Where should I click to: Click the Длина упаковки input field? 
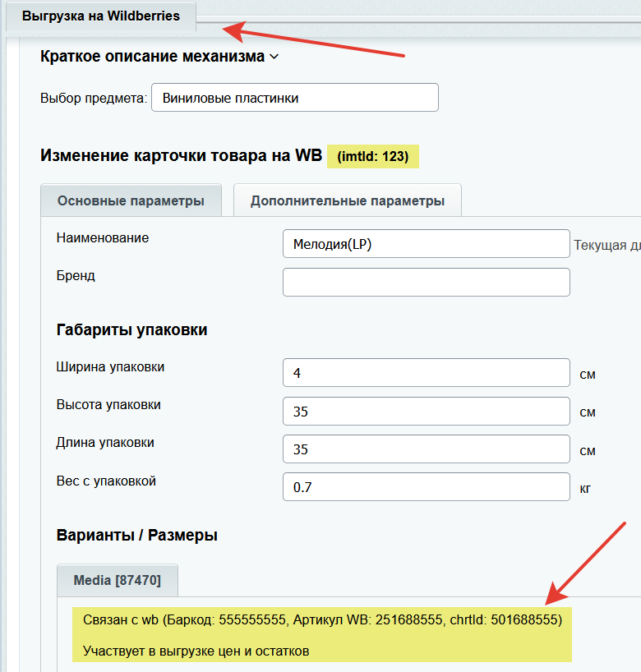(x=426, y=449)
